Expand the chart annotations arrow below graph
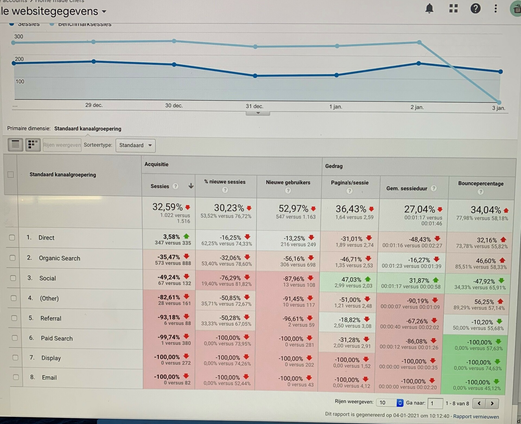Image resolution: width=521 pixels, height=424 pixels. point(258,113)
